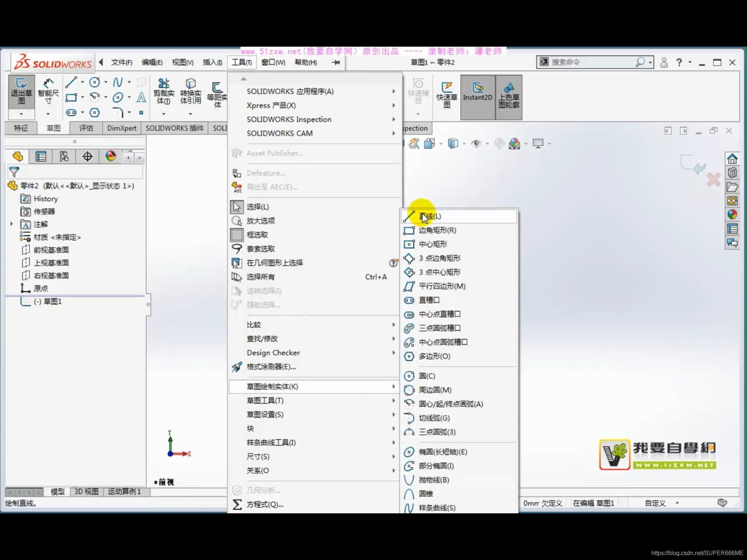Select the Trim Entities (剪裁实体) tool

coord(164,91)
